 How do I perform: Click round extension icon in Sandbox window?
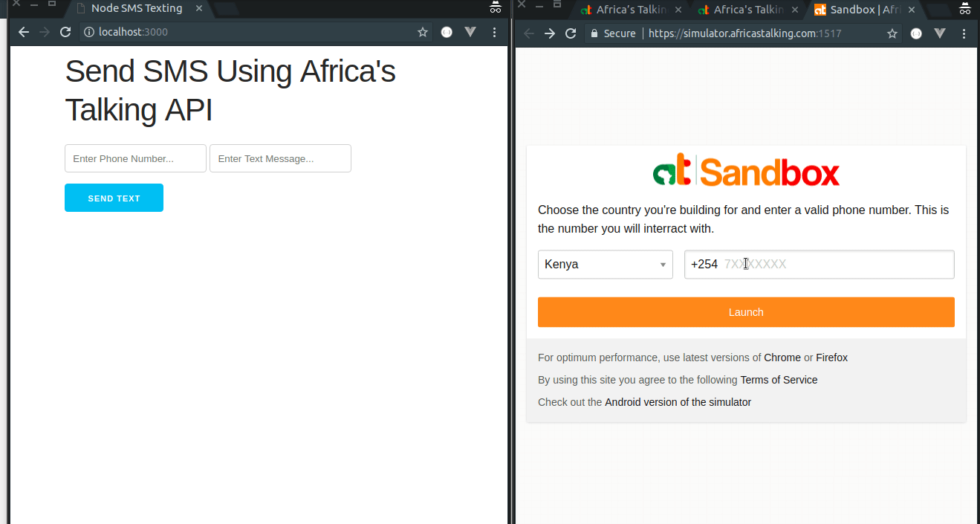pyautogui.click(x=916, y=33)
